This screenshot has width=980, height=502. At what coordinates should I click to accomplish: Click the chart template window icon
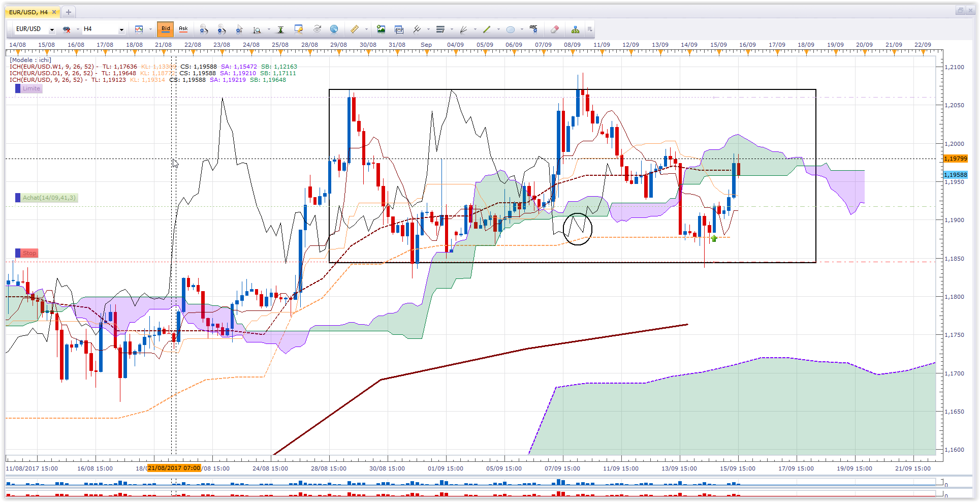tap(399, 29)
